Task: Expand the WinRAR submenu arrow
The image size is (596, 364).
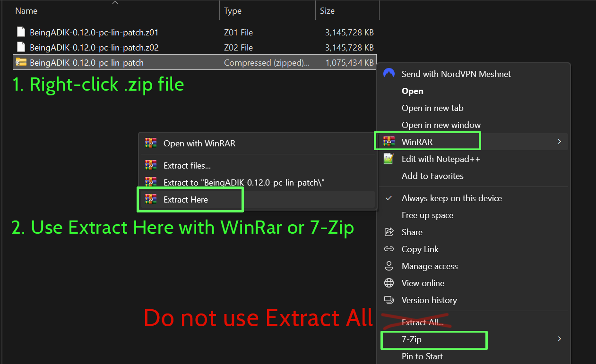Action: click(x=560, y=142)
